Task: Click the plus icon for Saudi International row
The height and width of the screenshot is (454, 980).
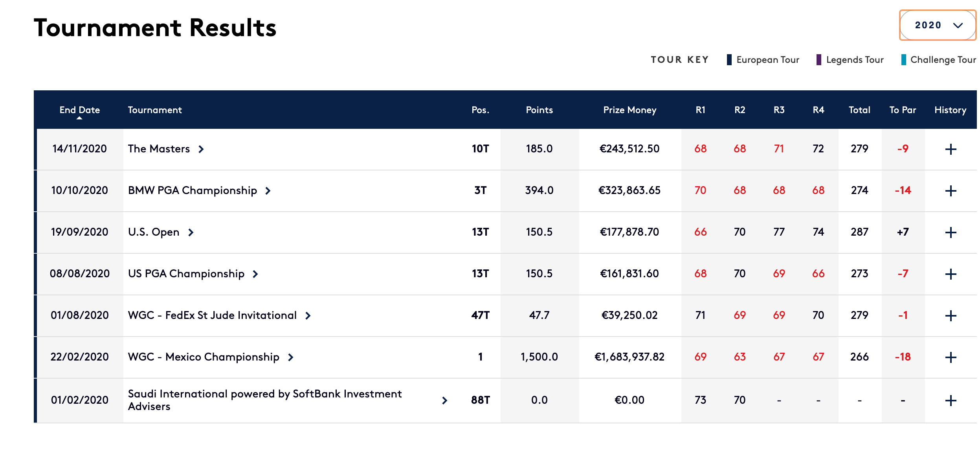Action: point(951,401)
